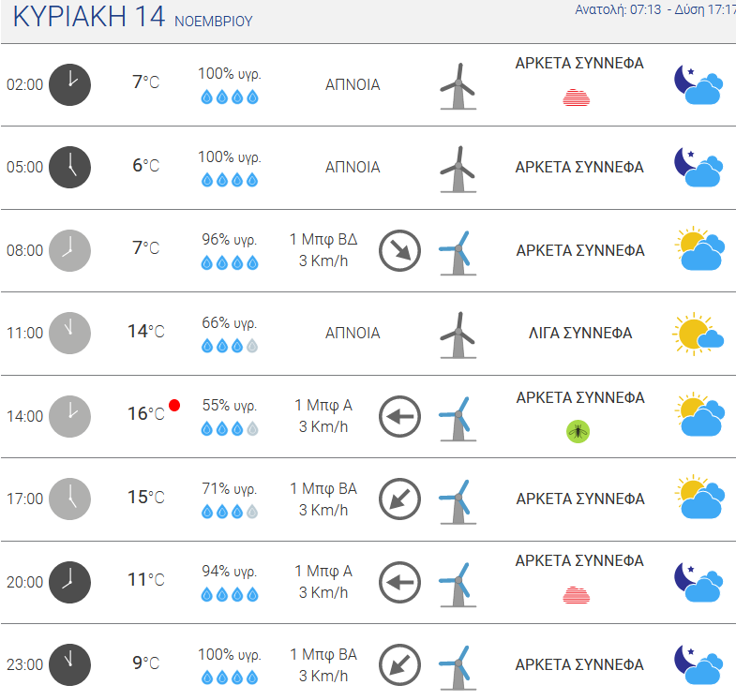Click the wind direction arrow at 17:00

pyautogui.click(x=399, y=499)
